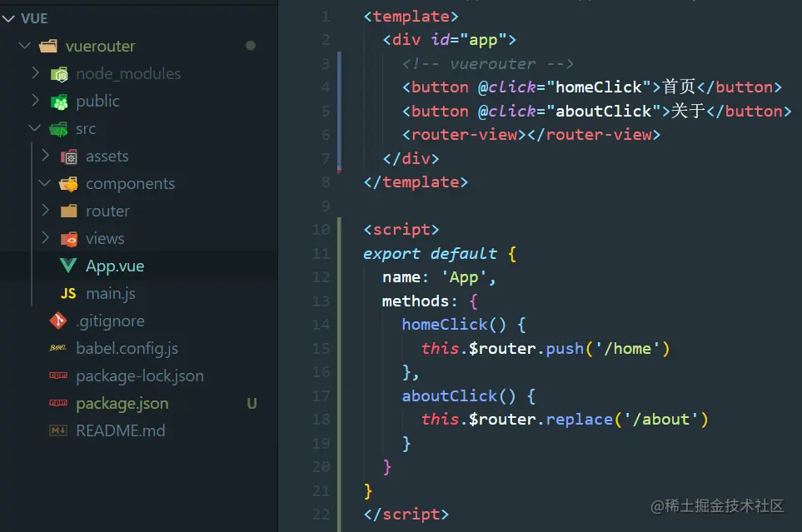
Task: Select the components folder label
Action: click(131, 184)
